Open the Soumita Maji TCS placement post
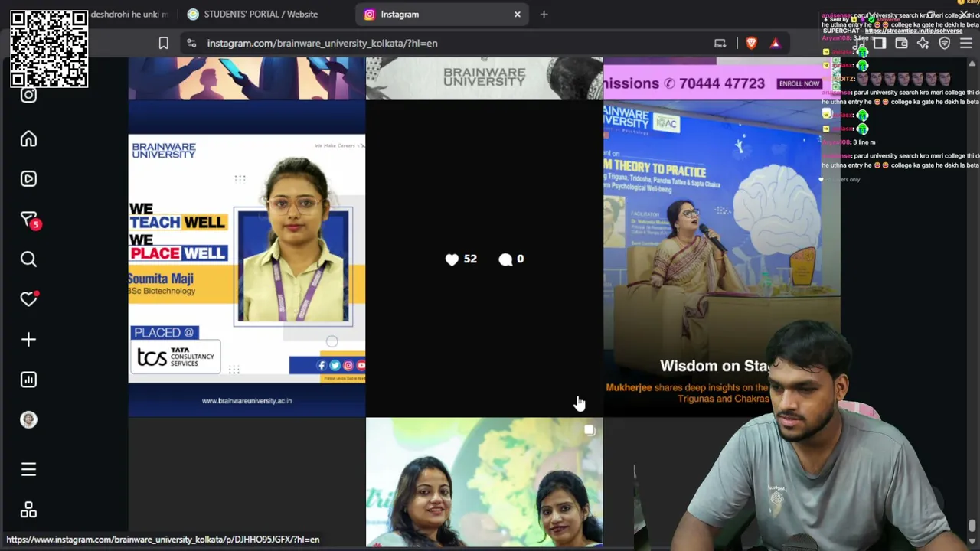Screen dimensions: 980x551 pyautogui.click(x=247, y=259)
